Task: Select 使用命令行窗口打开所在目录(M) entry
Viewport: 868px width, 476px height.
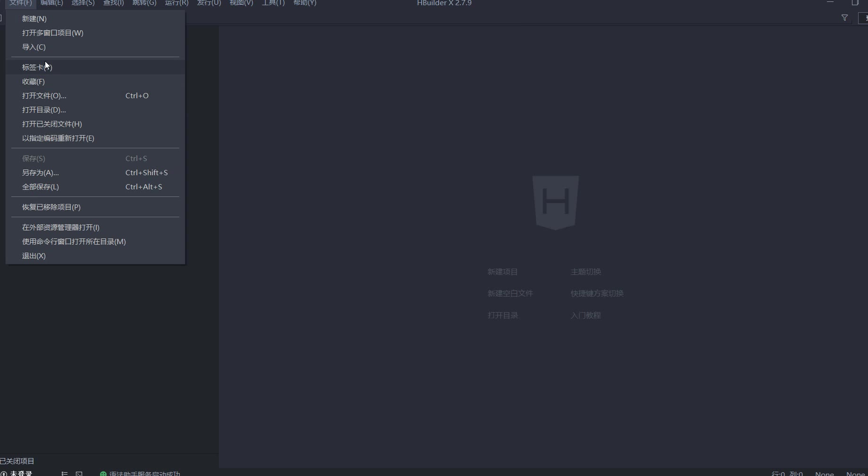Action: [x=95, y=242]
